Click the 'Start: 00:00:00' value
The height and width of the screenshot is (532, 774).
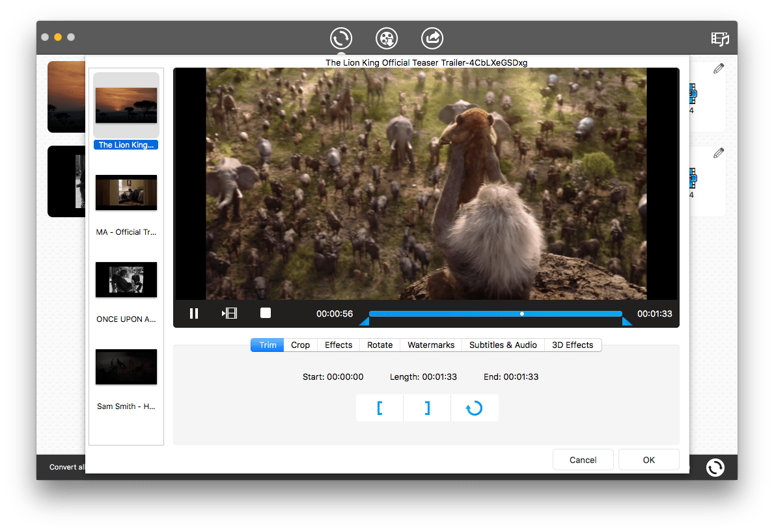point(333,377)
